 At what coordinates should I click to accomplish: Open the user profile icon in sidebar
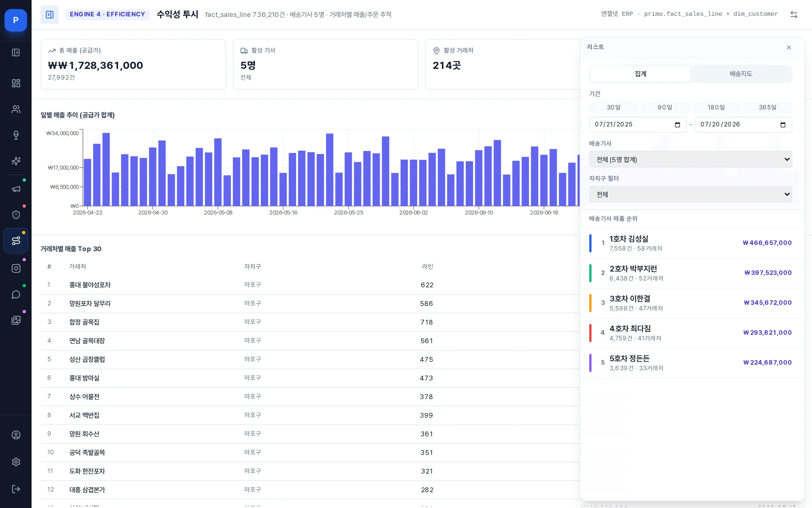pos(16,435)
